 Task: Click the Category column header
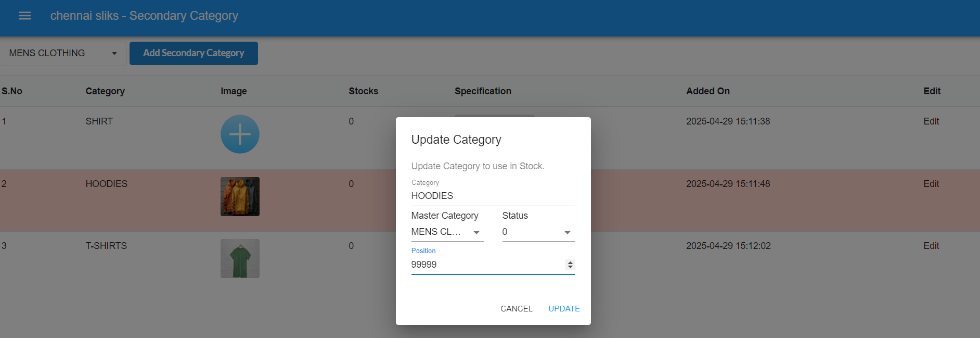pyautogui.click(x=105, y=91)
